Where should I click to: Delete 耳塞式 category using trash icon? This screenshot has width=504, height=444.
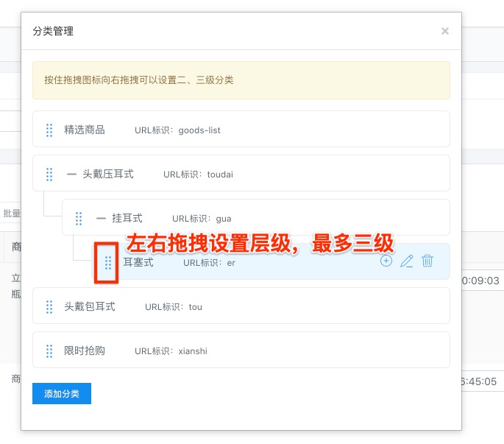point(427,261)
